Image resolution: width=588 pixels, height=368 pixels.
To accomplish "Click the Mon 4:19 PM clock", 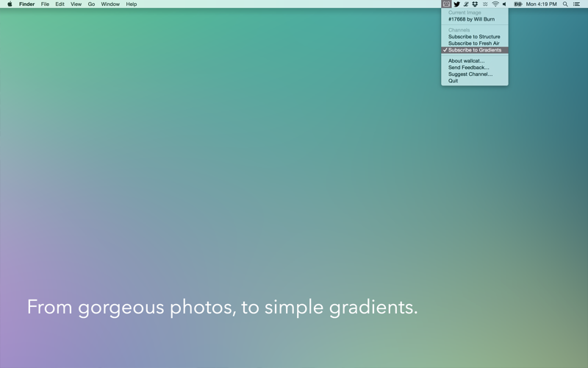I will pos(541,4).
